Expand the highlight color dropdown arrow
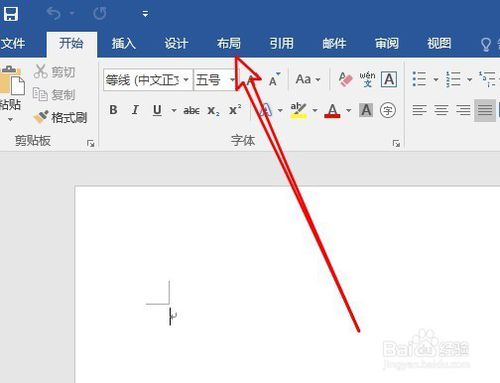500x383 pixels. tap(315, 110)
